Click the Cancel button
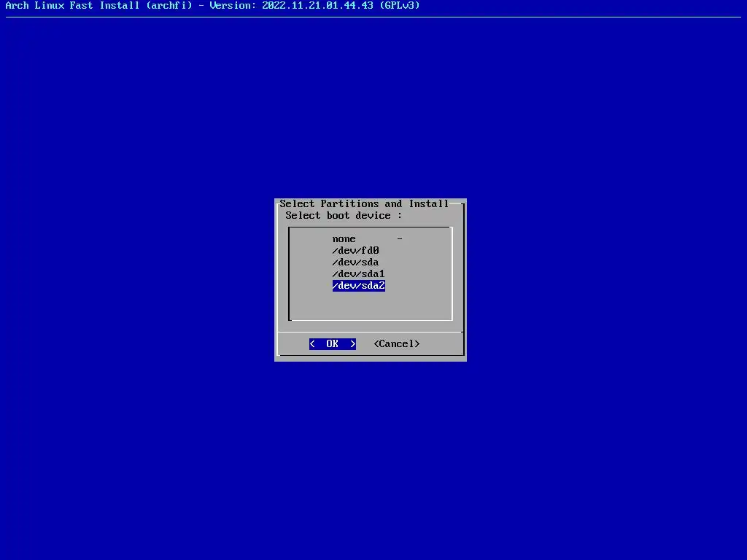The image size is (747, 560). click(397, 344)
